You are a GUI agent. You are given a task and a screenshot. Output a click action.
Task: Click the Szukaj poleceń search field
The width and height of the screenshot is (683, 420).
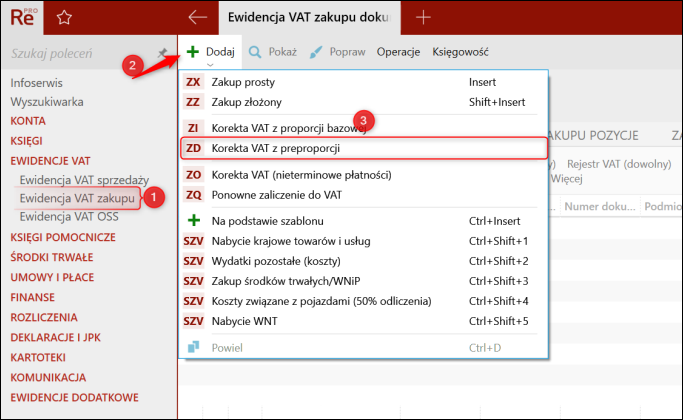(82, 53)
